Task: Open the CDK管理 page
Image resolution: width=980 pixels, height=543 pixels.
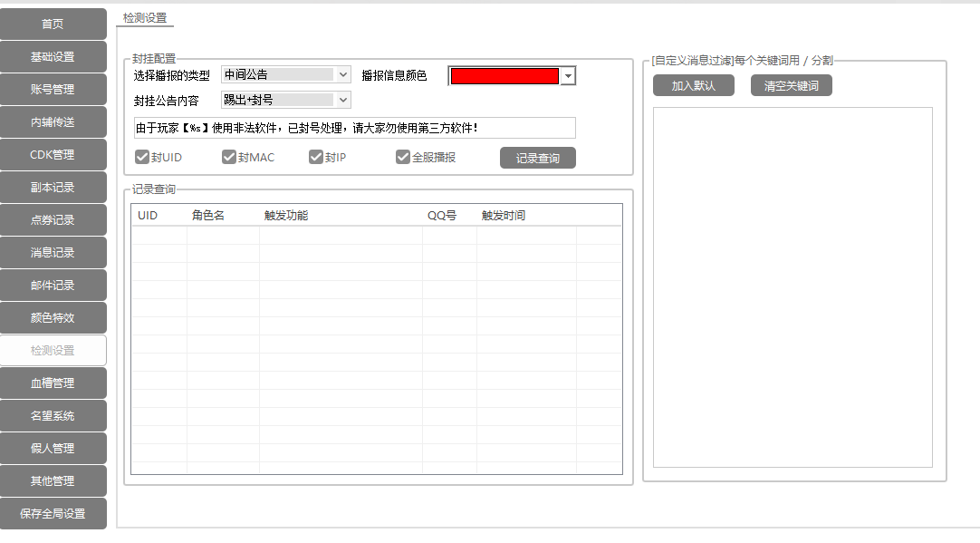Action: point(53,155)
